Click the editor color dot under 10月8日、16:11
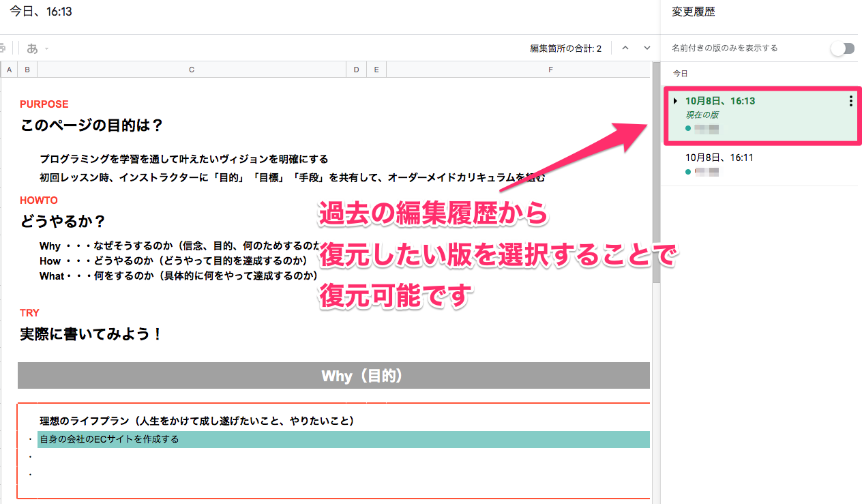The height and width of the screenshot is (504, 862). click(x=688, y=171)
